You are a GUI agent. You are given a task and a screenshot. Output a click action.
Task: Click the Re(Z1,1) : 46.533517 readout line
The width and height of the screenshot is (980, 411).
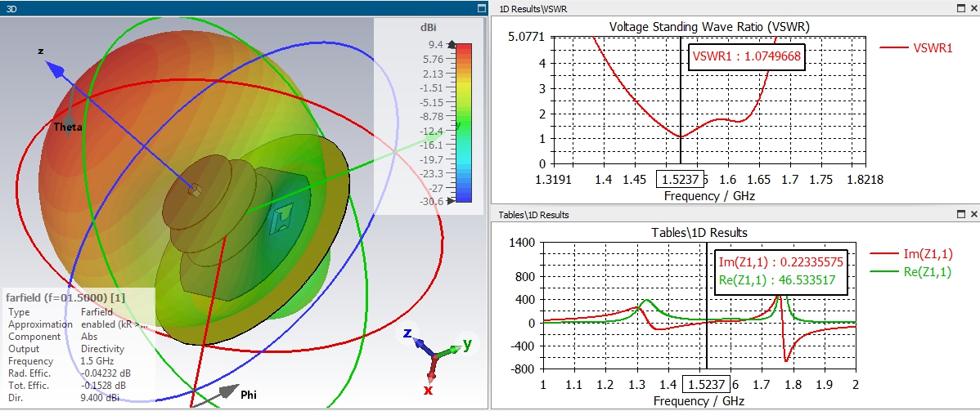coord(777,279)
